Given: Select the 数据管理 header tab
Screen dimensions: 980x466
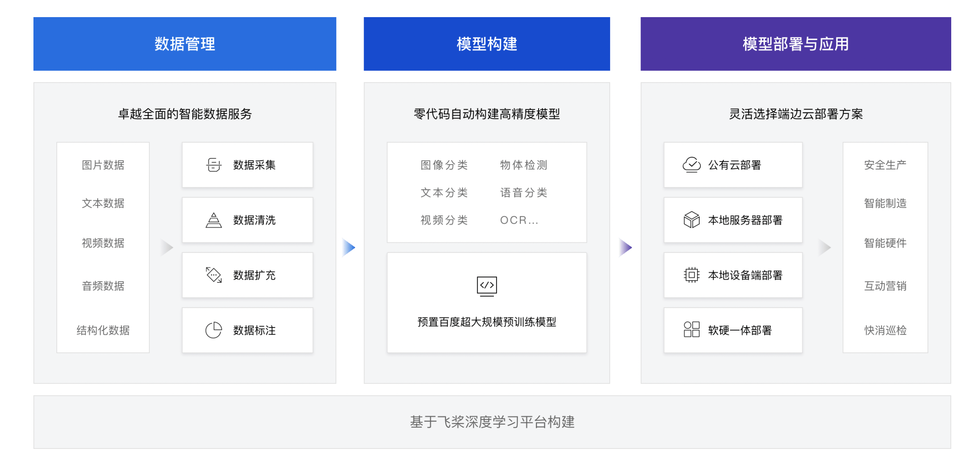Looking at the screenshot, I should 185,44.
